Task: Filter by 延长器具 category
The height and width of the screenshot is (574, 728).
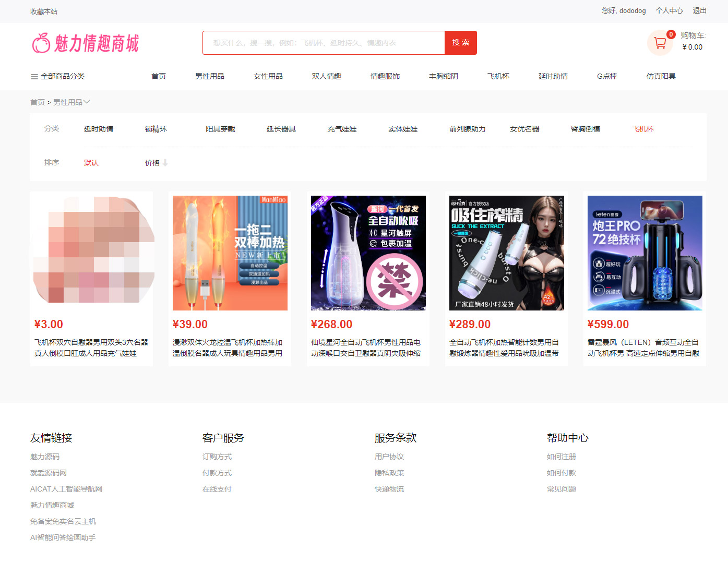Action: 281,129
